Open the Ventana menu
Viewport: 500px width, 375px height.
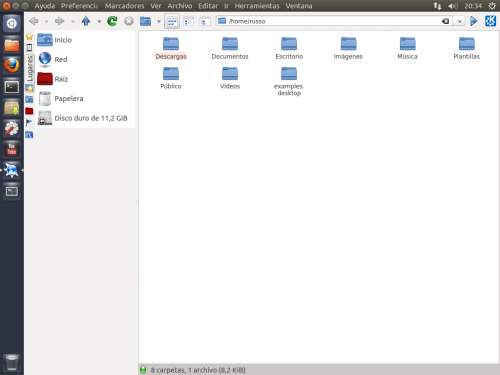click(299, 6)
